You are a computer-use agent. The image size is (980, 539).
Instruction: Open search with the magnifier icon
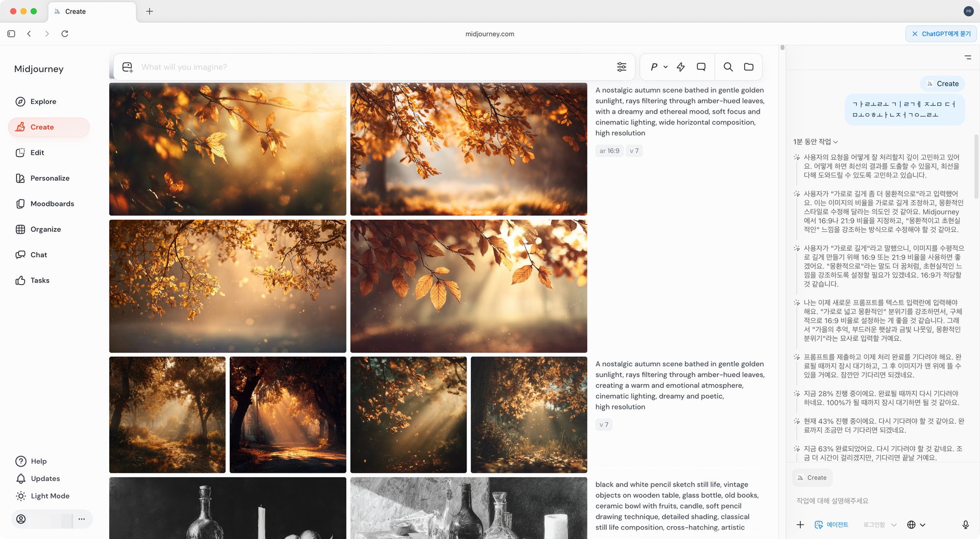point(728,67)
